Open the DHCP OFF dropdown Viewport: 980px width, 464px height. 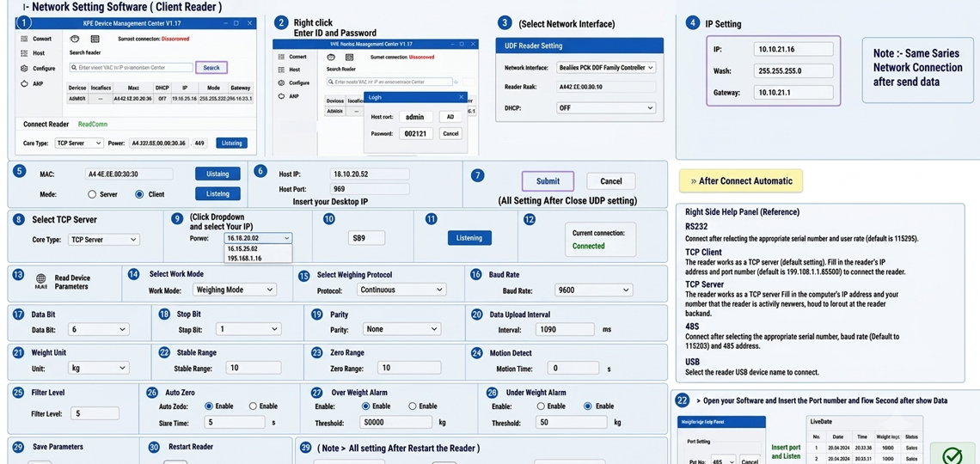[x=606, y=108]
